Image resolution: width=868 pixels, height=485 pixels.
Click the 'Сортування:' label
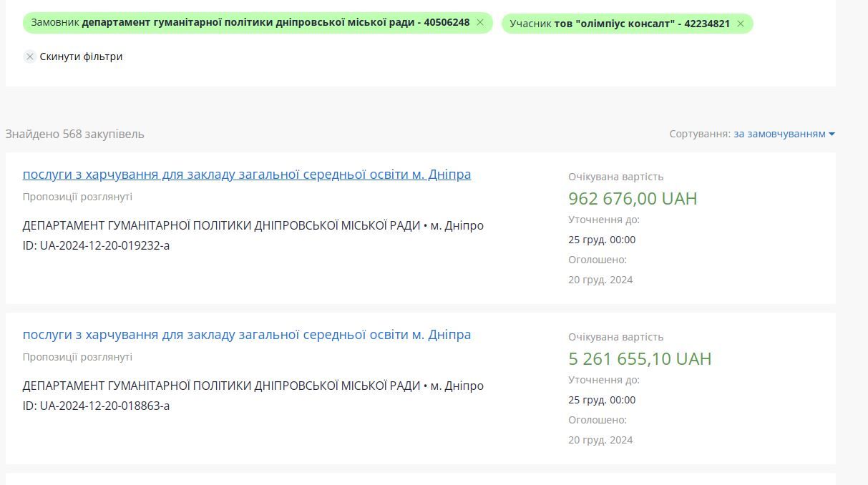[x=699, y=134]
